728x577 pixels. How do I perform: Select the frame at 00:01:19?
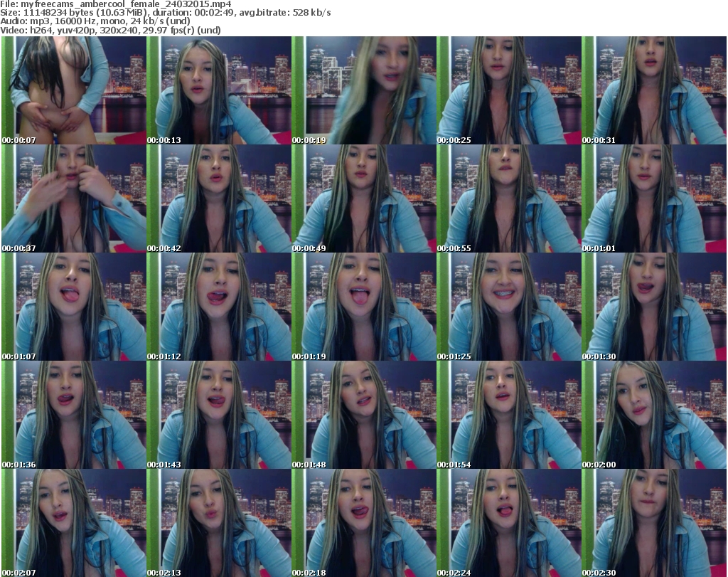(364, 307)
